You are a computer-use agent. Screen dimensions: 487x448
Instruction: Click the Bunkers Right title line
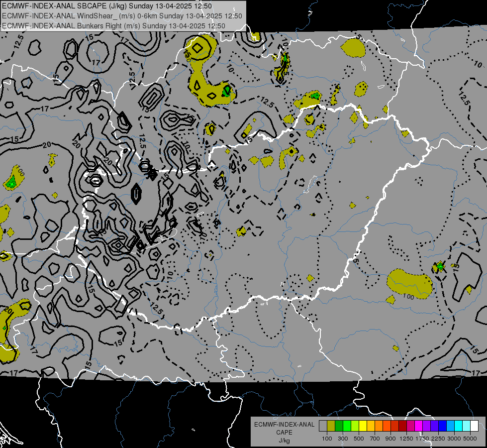(x=113, y=26)
